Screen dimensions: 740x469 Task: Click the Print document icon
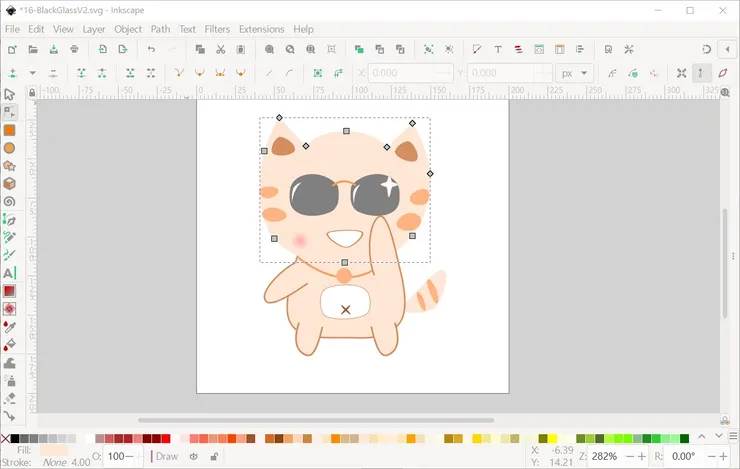click(75, 49)
